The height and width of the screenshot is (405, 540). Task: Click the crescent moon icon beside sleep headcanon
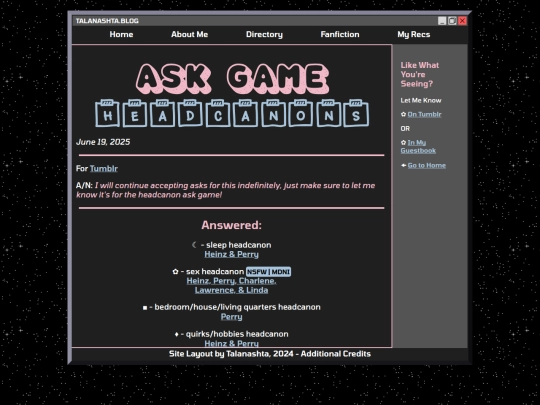click(195, 245)
